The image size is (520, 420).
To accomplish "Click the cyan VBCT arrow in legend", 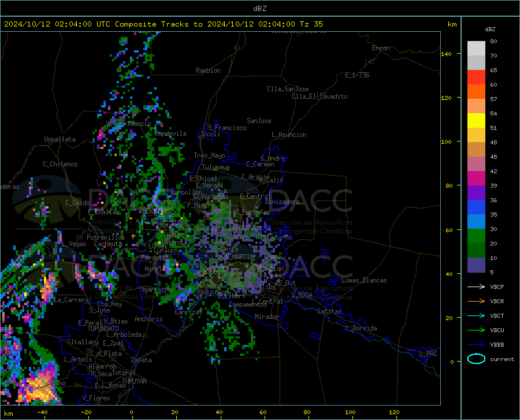I will (476, 315).
